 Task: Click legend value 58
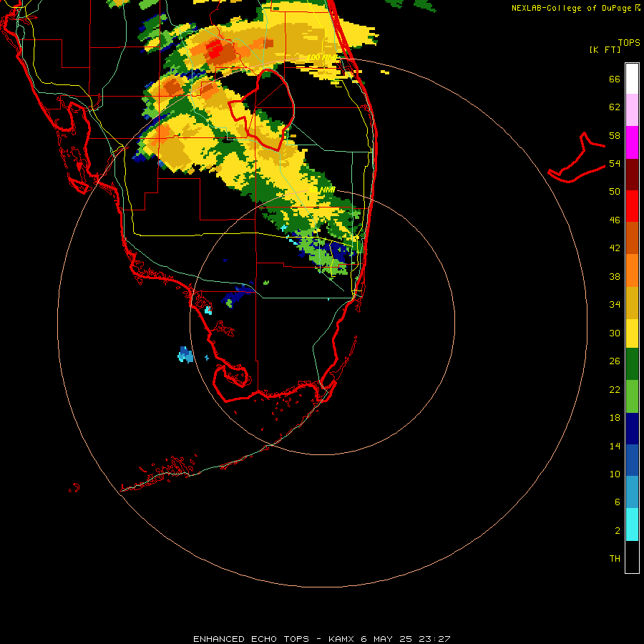tap(615, 135)
